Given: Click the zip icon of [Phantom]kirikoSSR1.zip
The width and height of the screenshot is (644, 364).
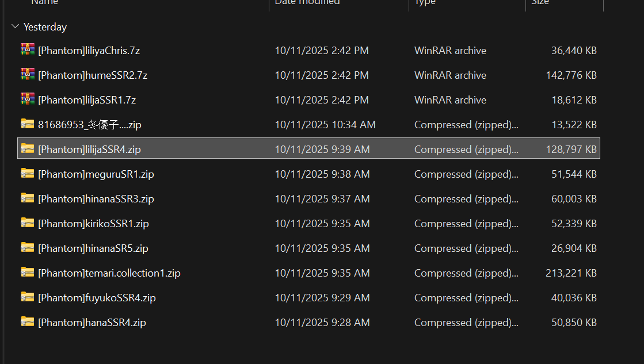Looking at the screenshot, I should [x=27, y=223].
